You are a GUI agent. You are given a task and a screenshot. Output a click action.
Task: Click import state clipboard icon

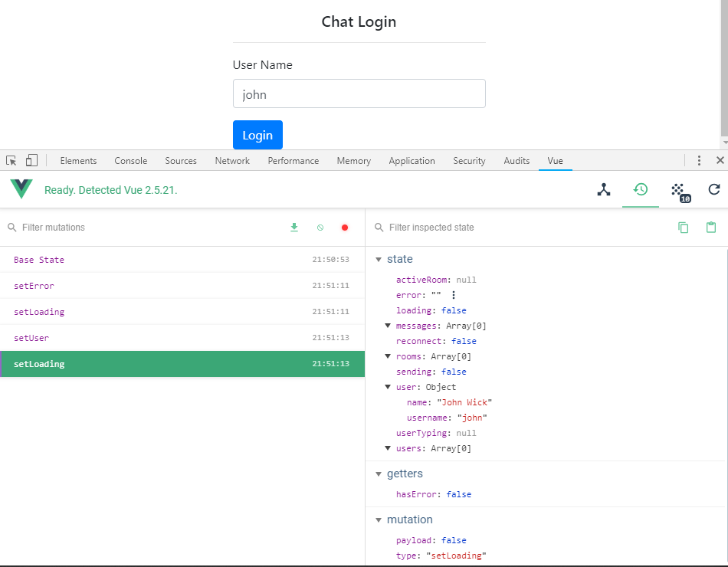[711, 227]
